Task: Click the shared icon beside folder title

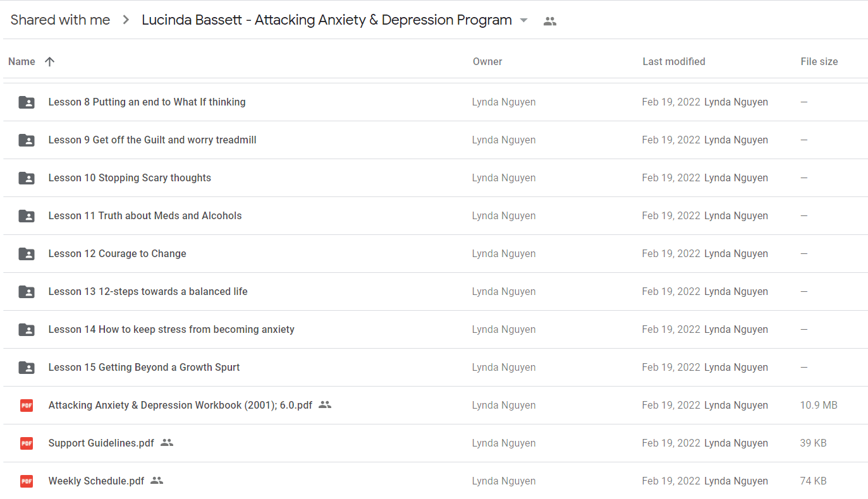Action: [550, 21]
